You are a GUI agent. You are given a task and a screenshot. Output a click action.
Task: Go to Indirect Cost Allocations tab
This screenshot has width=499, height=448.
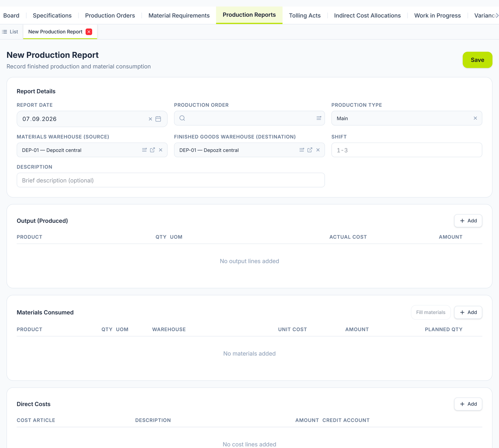click(367, 15)
